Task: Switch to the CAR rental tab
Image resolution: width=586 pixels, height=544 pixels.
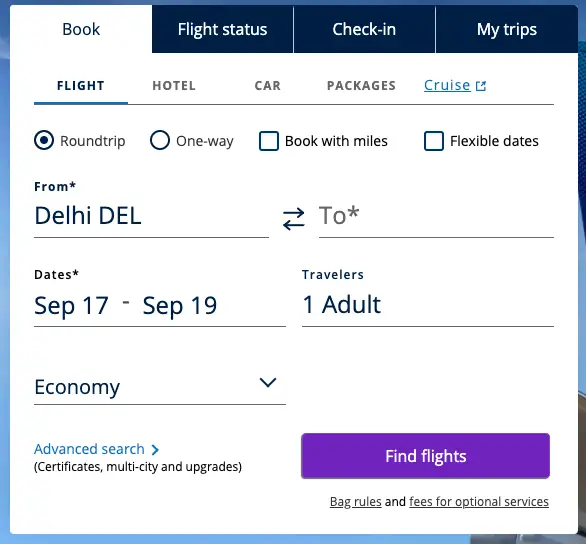Action: click(268, 86)
